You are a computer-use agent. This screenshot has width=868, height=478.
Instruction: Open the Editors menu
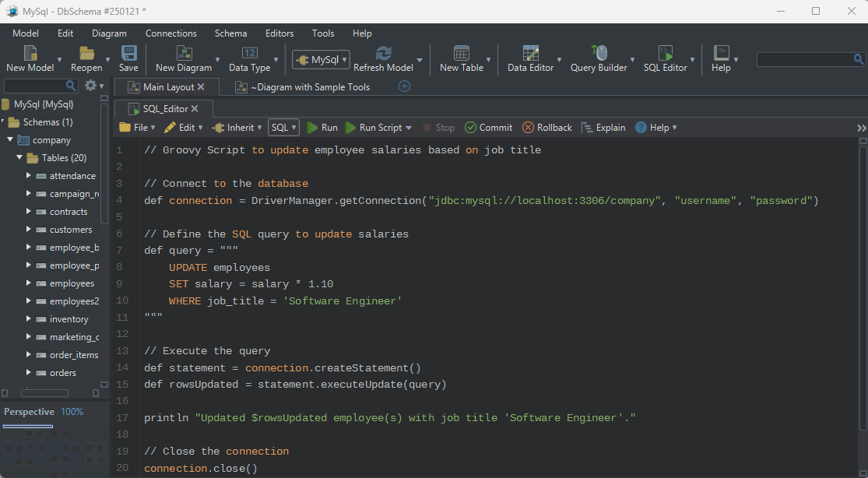point(279,33)
